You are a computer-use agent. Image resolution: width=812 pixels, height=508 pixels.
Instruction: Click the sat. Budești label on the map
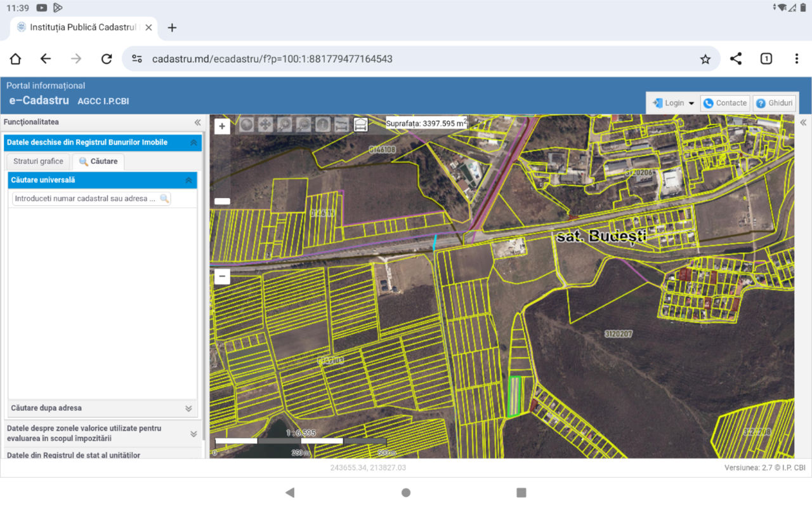click(x=601, y=236)
